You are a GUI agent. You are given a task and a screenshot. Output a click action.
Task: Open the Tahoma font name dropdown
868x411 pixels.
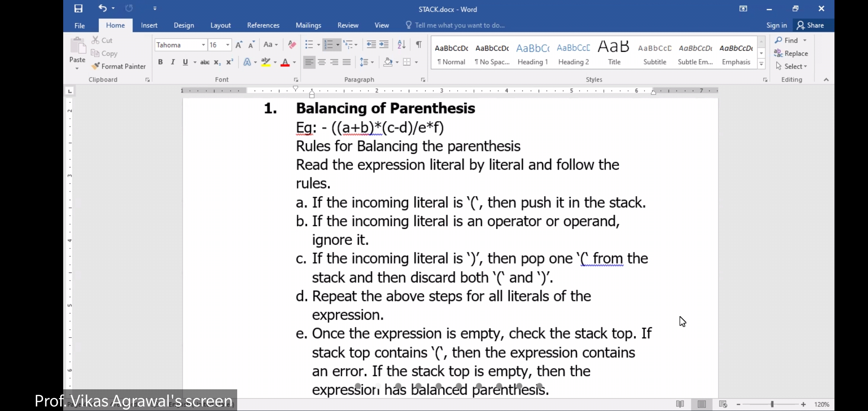point(203,45)
